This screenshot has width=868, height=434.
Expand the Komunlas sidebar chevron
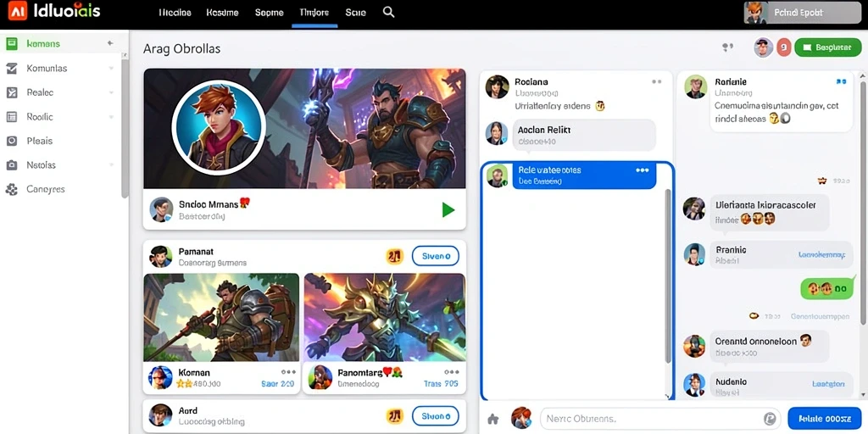[x=111, y=69]
